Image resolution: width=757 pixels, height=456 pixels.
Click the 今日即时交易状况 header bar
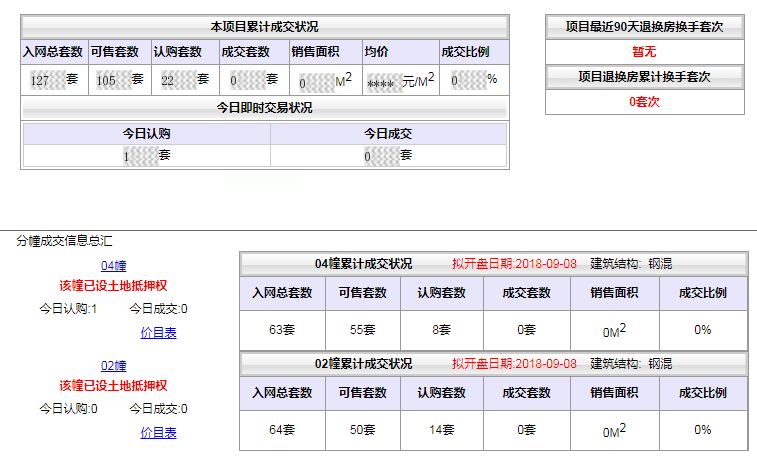click(x=264, y=107)
